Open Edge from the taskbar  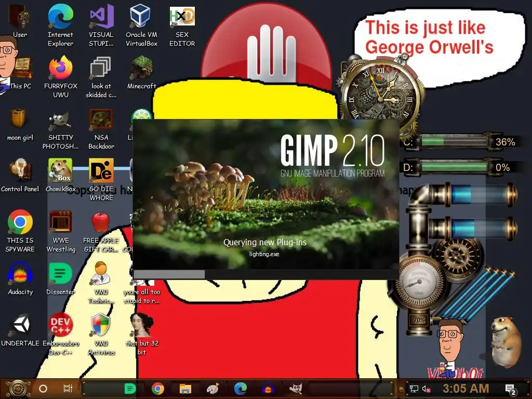tap(240, 389)
